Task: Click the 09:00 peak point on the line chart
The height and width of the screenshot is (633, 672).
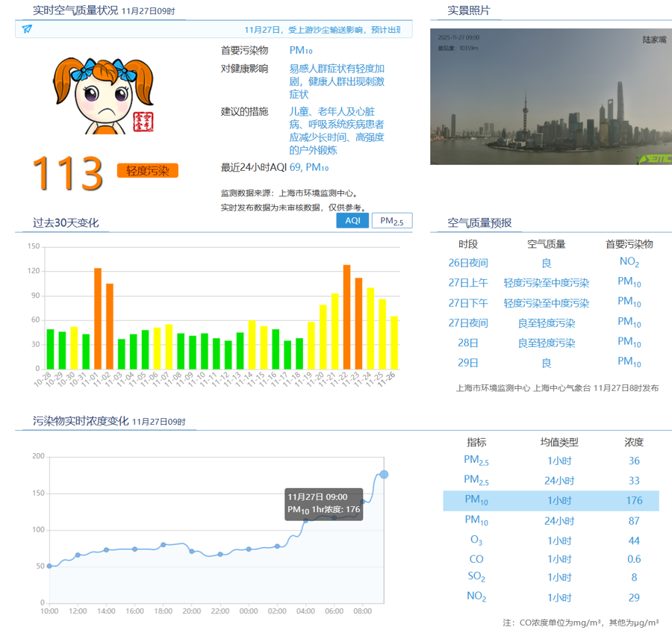Action: [384, 475]
